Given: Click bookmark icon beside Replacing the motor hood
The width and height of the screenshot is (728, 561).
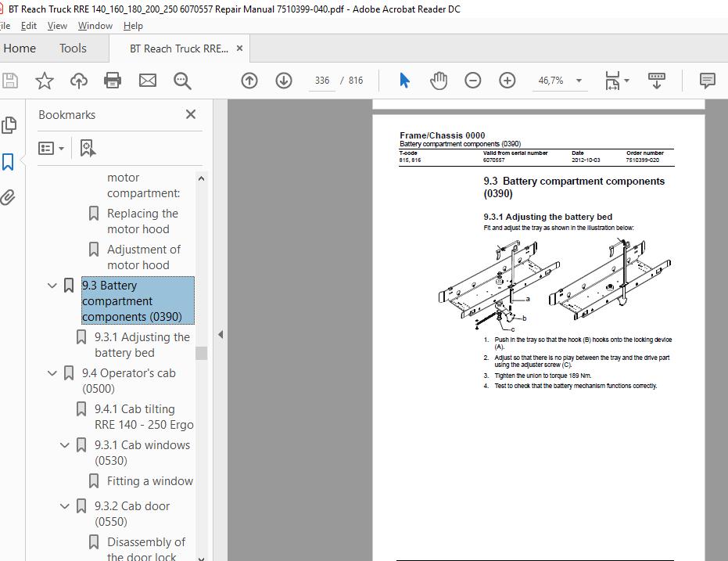Looking at the screenshot, I should tap(94, 214).
